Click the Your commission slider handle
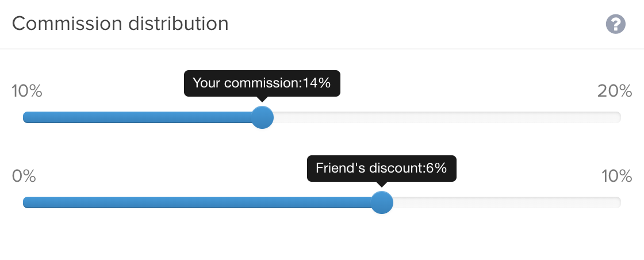The width and height of the screenshot is (644, 260). point(262,117)
